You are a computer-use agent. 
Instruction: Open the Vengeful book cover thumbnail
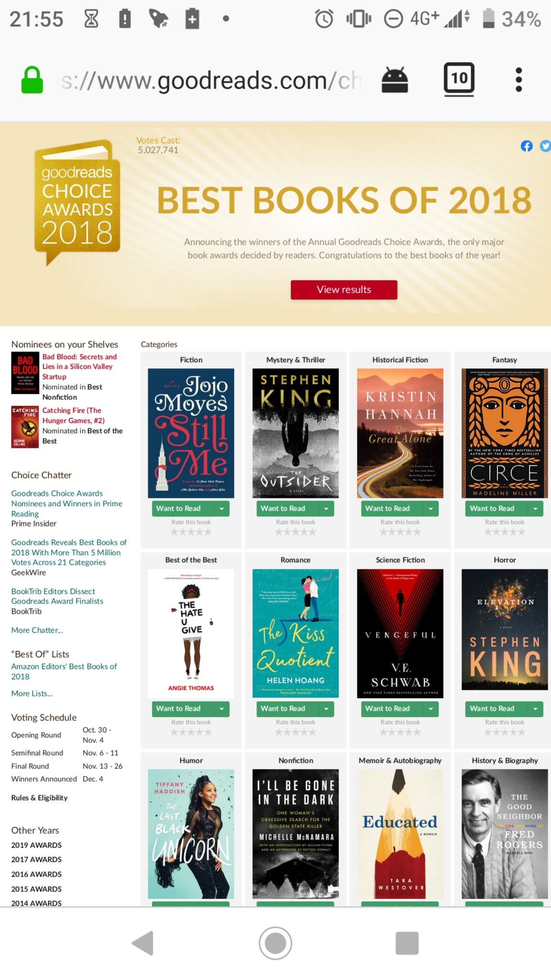pos(400,634)
